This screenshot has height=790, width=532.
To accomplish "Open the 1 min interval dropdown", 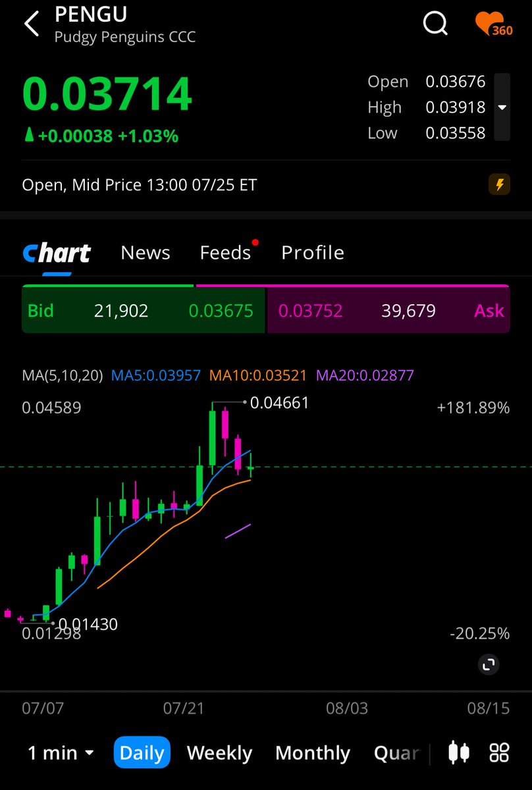I will click(61, 752).
